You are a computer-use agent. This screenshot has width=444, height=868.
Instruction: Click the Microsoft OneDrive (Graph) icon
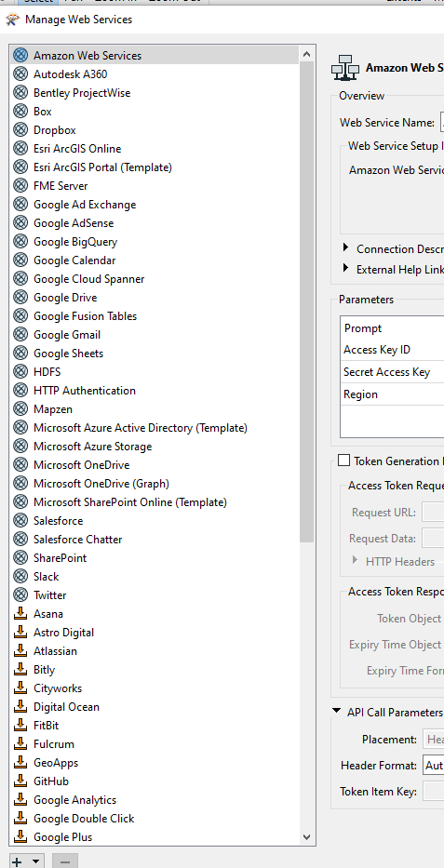tap(20, 483)
